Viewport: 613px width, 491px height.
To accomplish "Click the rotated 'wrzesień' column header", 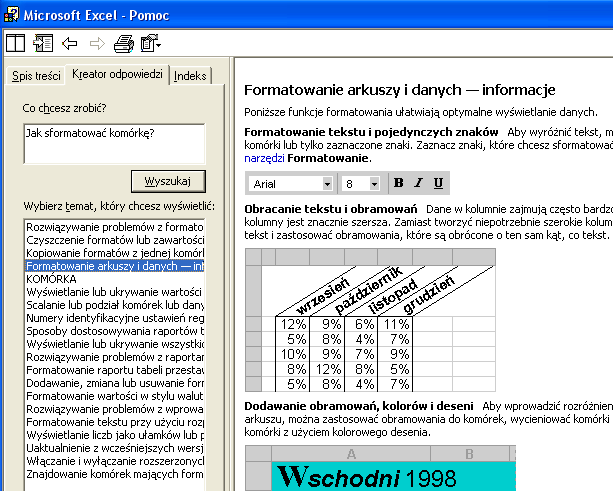I will [x=322, y=296].
